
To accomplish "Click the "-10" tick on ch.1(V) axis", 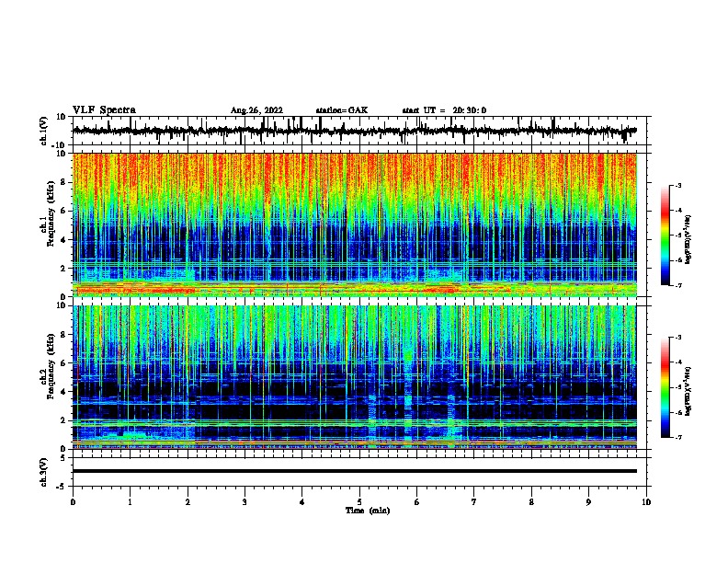I will pos(60,145).
